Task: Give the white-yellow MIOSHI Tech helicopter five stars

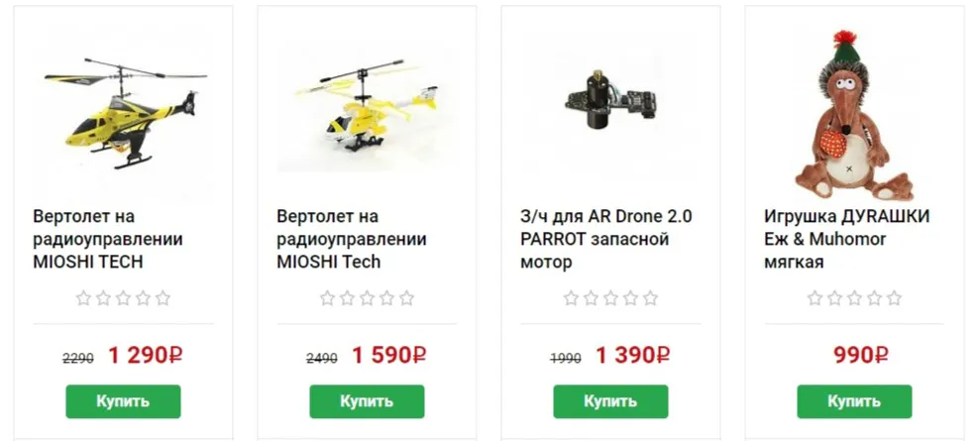Action: click(x=407, y=298)
